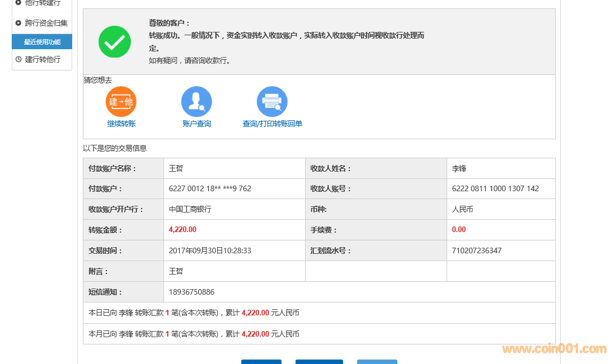
Task: Choose 建行转他行 under recently used functions
Action: click(43, 59)
